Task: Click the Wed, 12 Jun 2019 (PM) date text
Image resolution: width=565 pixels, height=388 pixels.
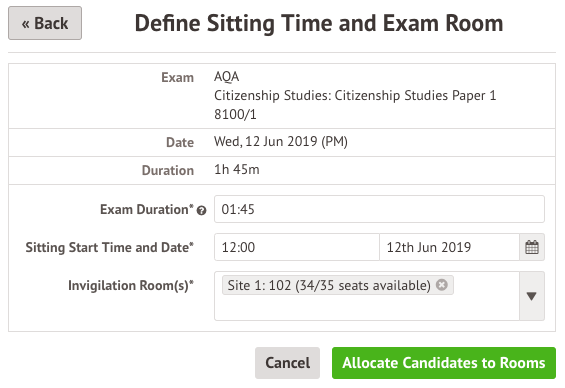Action: point(281,142)
